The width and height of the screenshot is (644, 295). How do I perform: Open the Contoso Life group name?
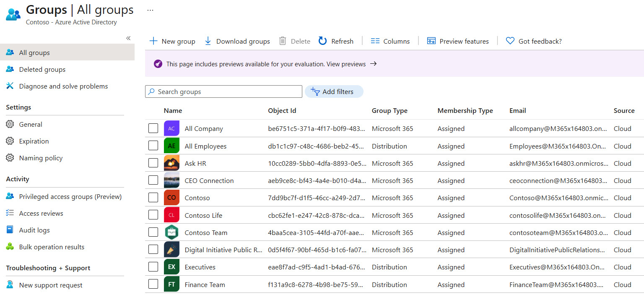pos(203,215)
